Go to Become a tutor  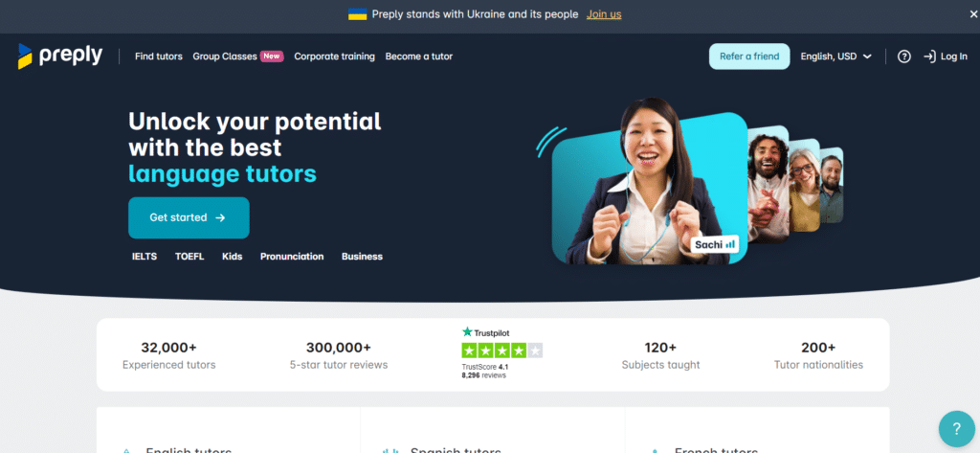click(419, 57)
